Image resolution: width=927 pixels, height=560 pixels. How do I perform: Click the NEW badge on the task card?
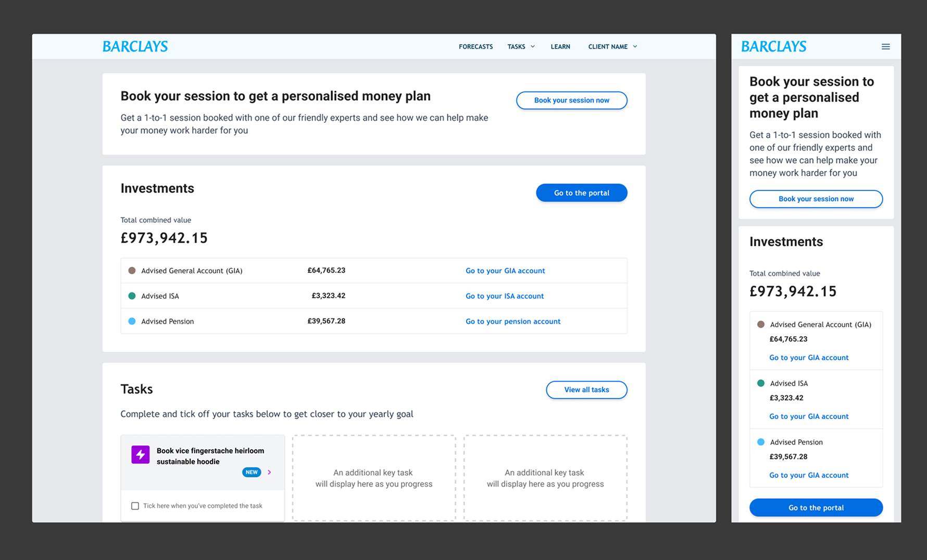click(x=252, y=472)
